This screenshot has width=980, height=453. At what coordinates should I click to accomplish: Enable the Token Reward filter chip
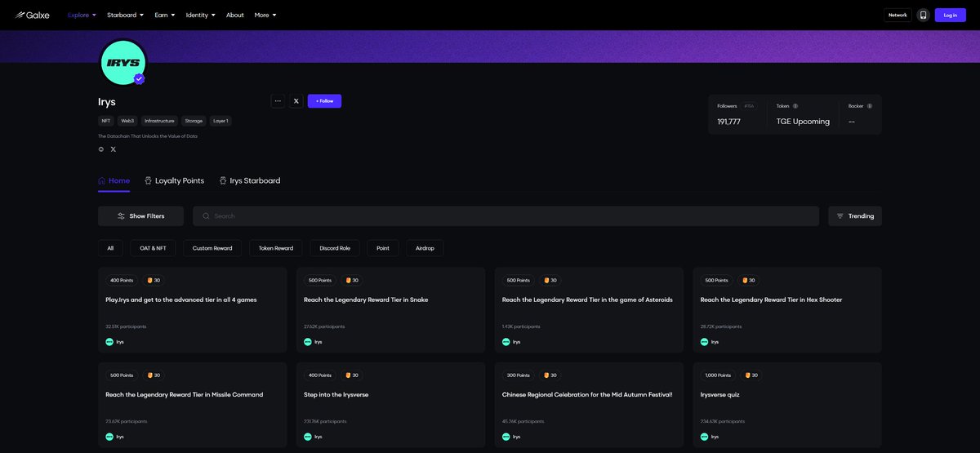(276, 248)
